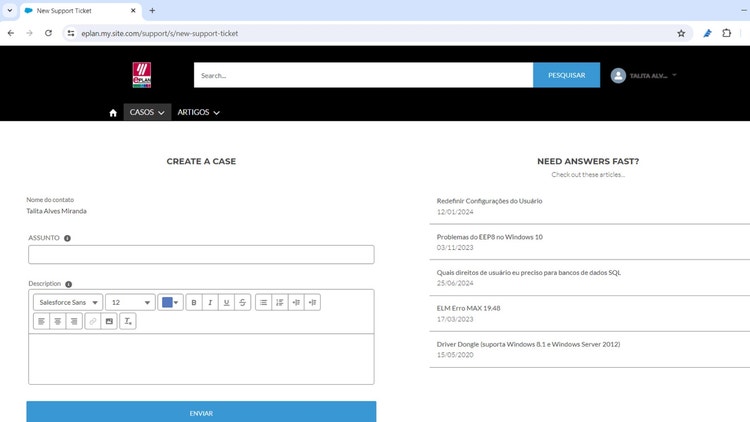
Task: Decrease indent in the description editor
Action: [x=312, y=302]
